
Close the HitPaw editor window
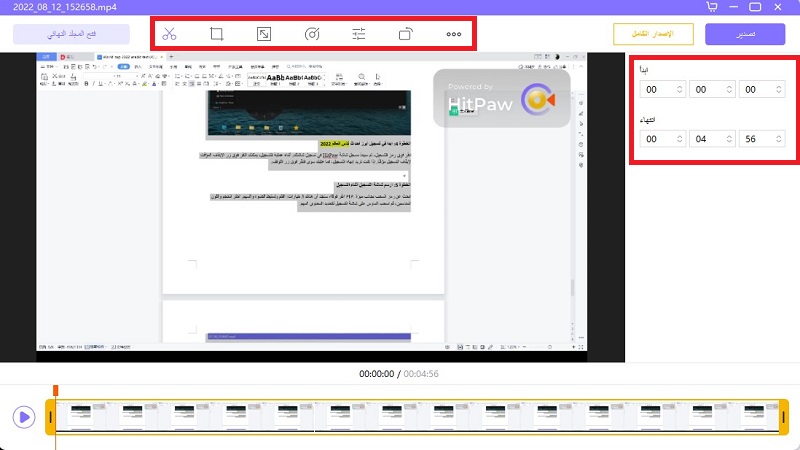click(x=778, y=7)
